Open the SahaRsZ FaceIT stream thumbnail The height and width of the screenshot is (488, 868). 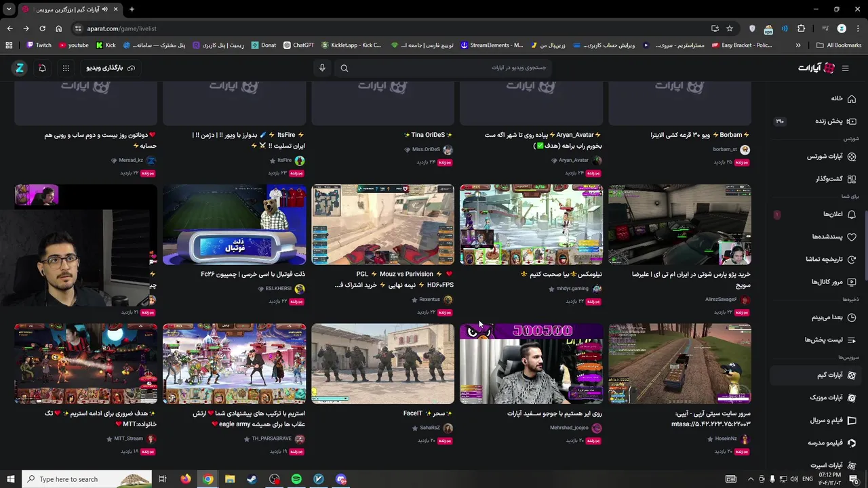point(382,364)
